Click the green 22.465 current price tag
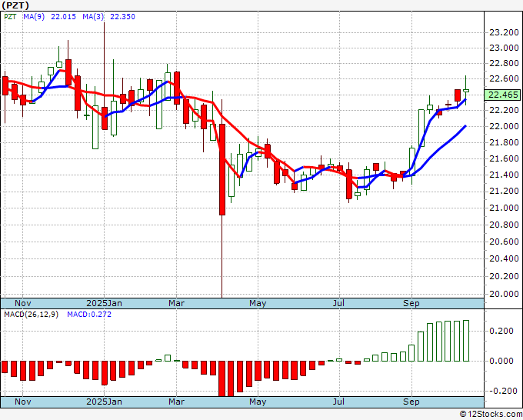The height and width of the screenshot is (420, 523). coord(501,95)
